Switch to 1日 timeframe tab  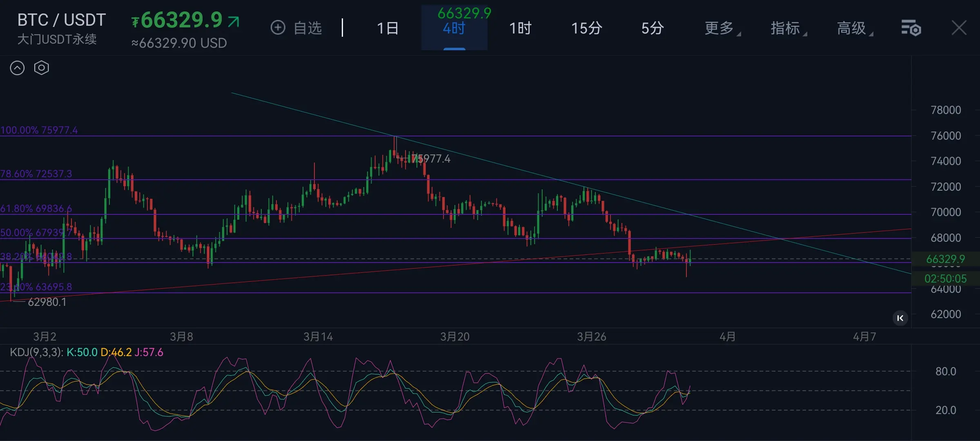[x=388, y=28]
